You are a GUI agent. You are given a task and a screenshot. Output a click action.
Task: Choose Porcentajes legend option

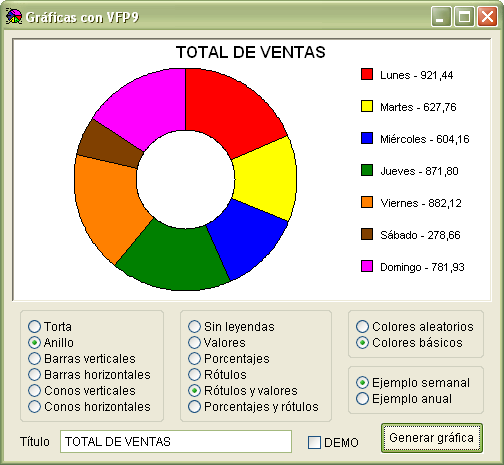(229, 358)
